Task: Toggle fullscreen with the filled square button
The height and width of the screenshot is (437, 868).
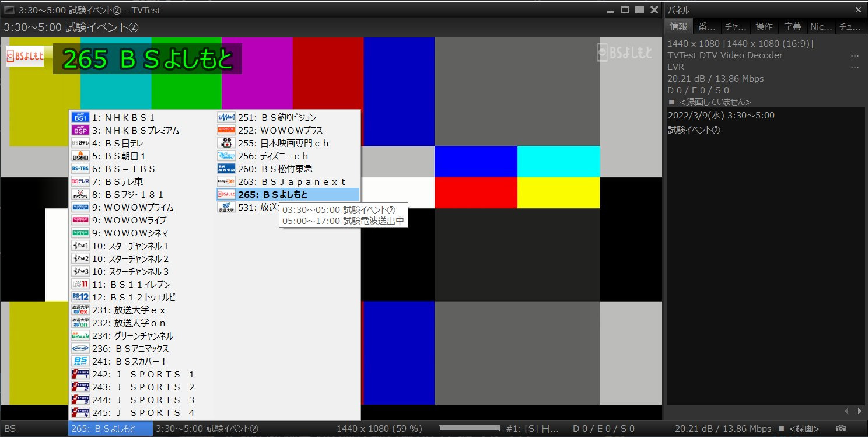Action: point(640,10)
